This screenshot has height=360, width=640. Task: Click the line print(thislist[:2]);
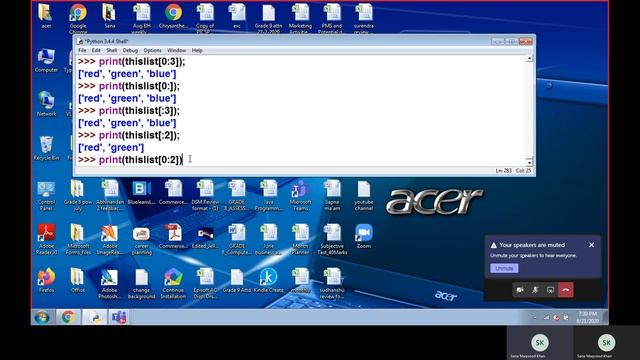pos(129,135)
